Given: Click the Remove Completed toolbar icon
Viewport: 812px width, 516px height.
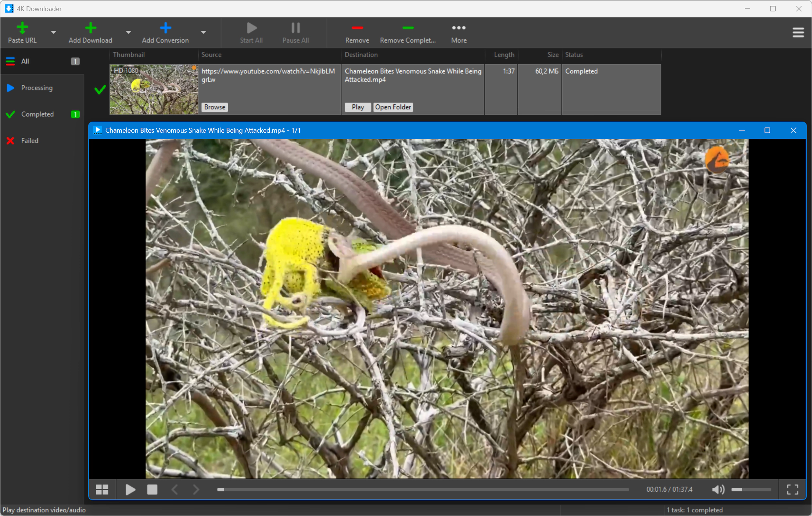Looking at the screenshot, I should pos(408,28).
